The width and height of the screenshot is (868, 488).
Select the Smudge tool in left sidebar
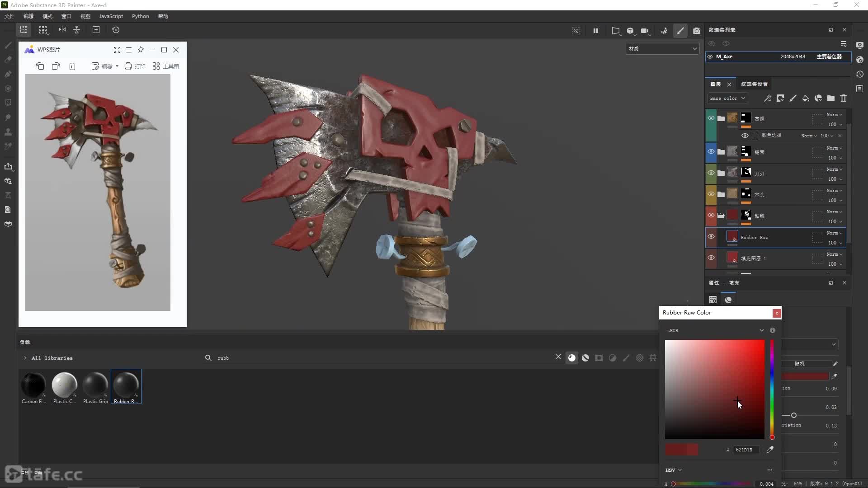(8, 117)
